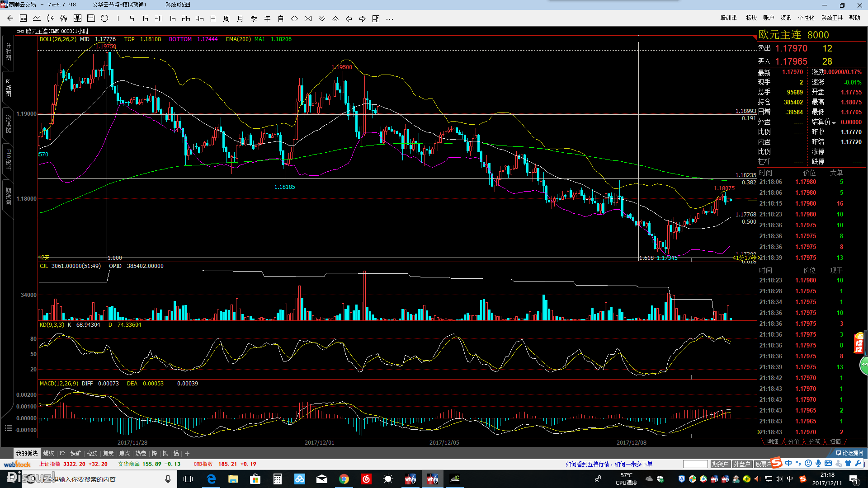Switch to 期货圈 side tab
The height and width of the screenshot is (488, 868).
[x=8, y=197]
